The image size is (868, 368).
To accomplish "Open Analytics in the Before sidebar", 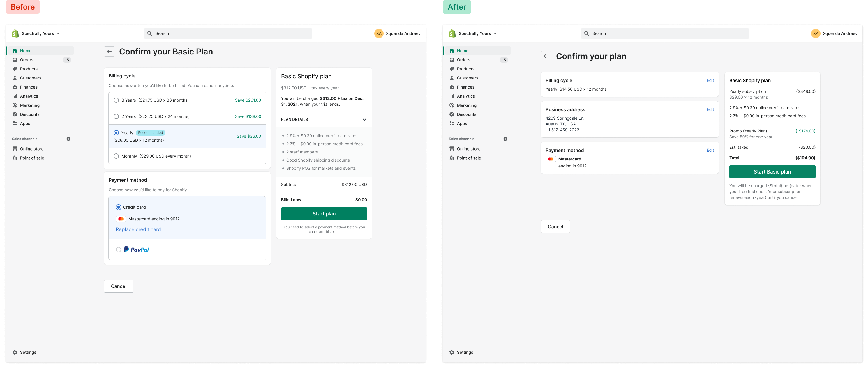I will (29, 96).
